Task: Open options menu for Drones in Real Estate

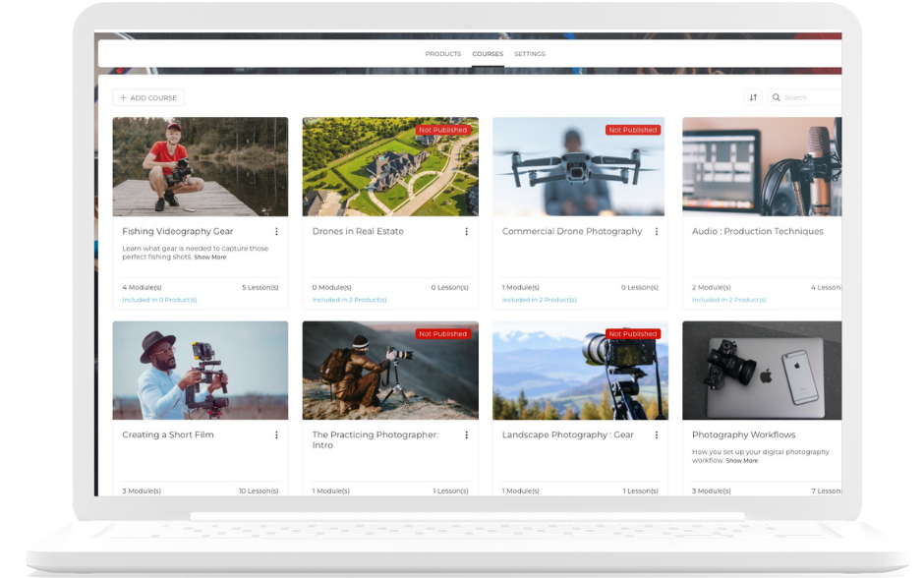Action: point(463,231)
